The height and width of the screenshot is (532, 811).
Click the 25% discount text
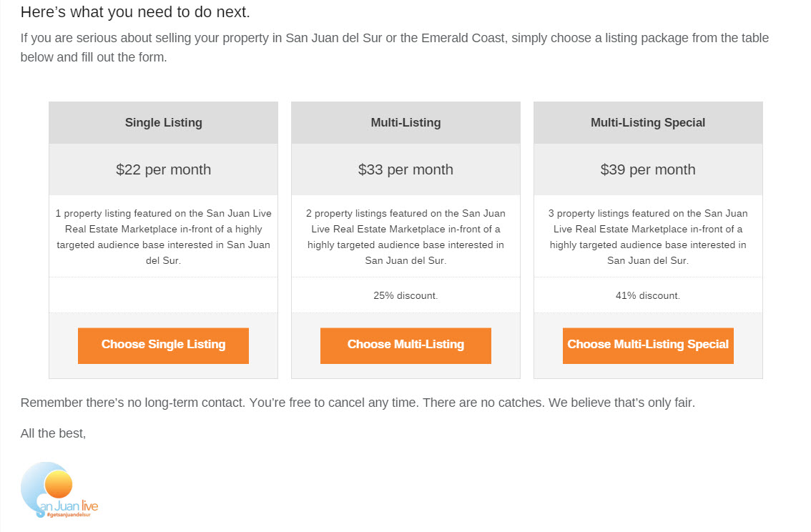pyautogui.click(x=405, y=296)
